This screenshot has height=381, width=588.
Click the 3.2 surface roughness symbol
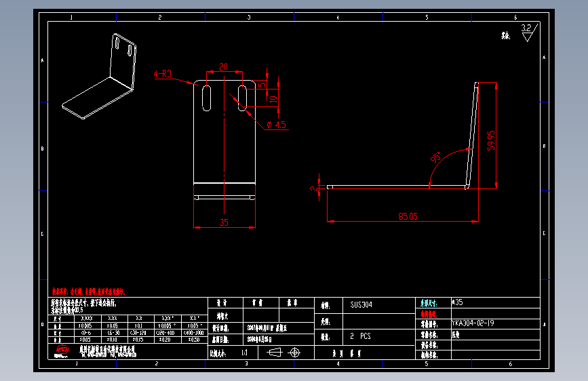530,33
